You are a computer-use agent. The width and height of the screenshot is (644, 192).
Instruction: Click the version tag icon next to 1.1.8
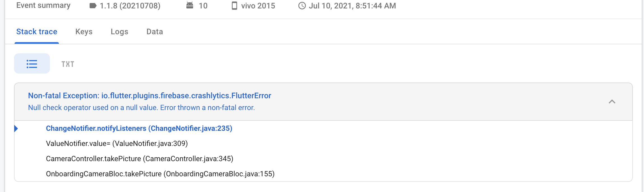pos(93,6)
